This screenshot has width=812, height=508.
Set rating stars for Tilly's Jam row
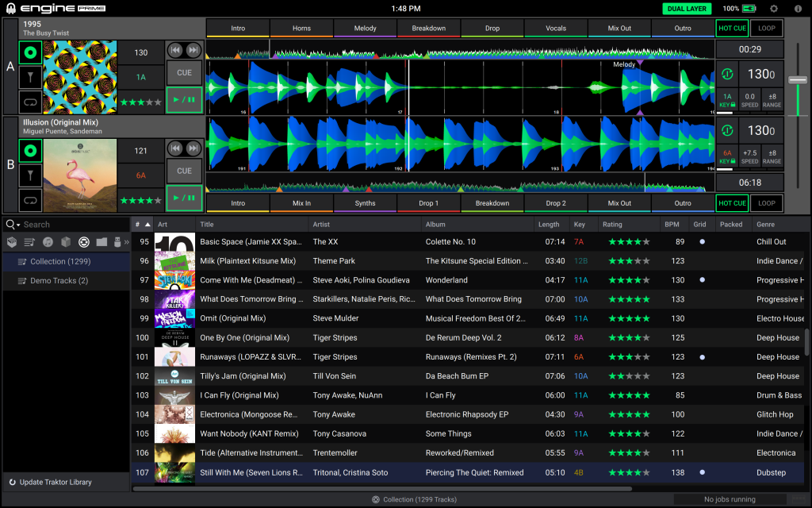629,376
